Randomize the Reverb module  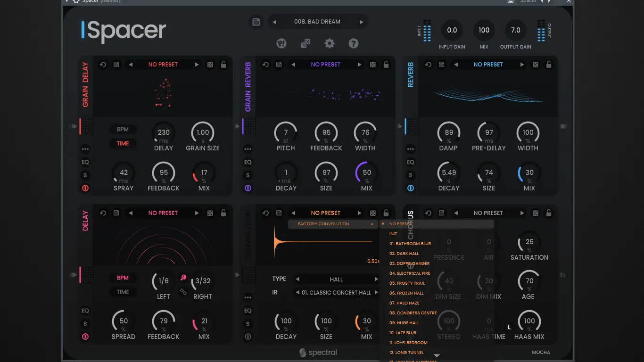536,65
